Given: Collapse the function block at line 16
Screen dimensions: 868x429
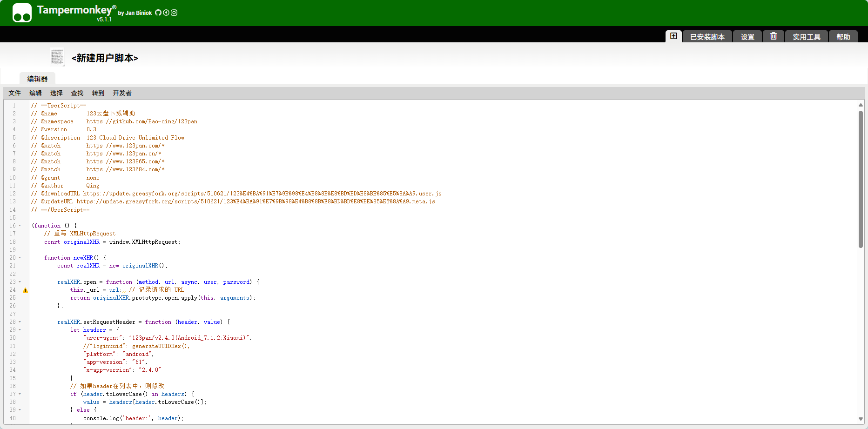Looking at the screenshot, I should [20, 226].
